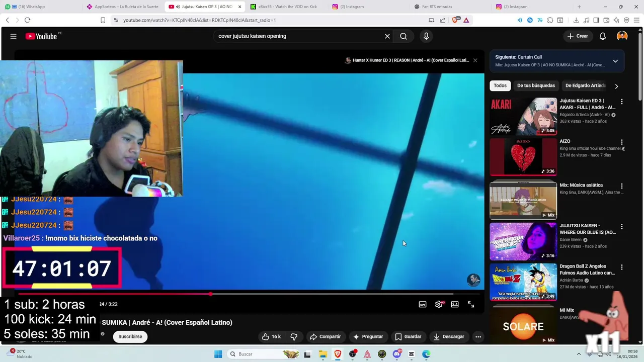Dislike the video with thumbs down
644x362 pixels.
[x=294, y=337]
